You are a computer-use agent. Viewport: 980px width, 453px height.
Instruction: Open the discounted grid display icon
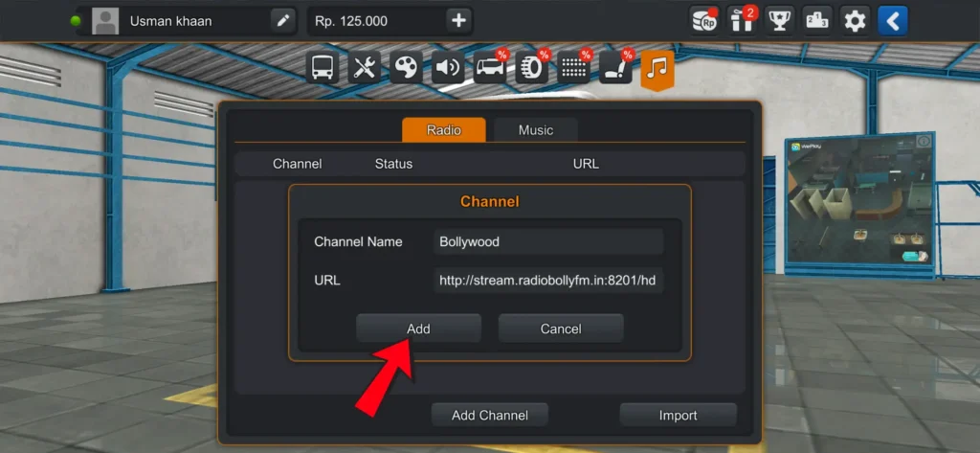pos(574,68)
